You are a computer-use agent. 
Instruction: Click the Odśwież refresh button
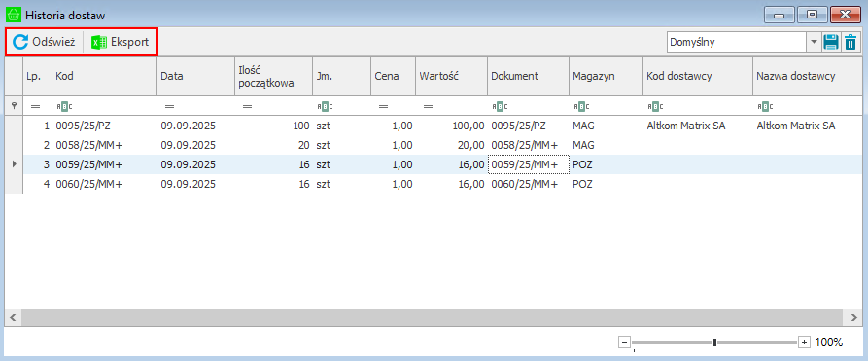coord(44,42)
